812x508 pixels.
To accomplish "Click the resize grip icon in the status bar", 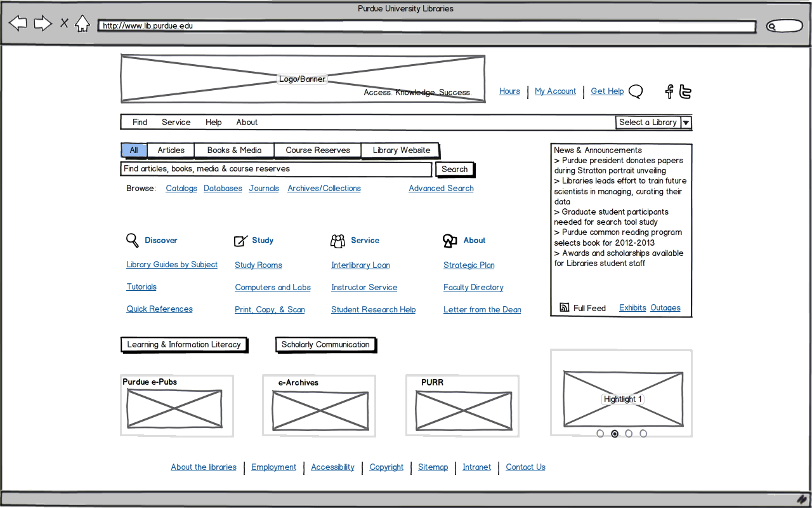I will [x=802, y=500].
